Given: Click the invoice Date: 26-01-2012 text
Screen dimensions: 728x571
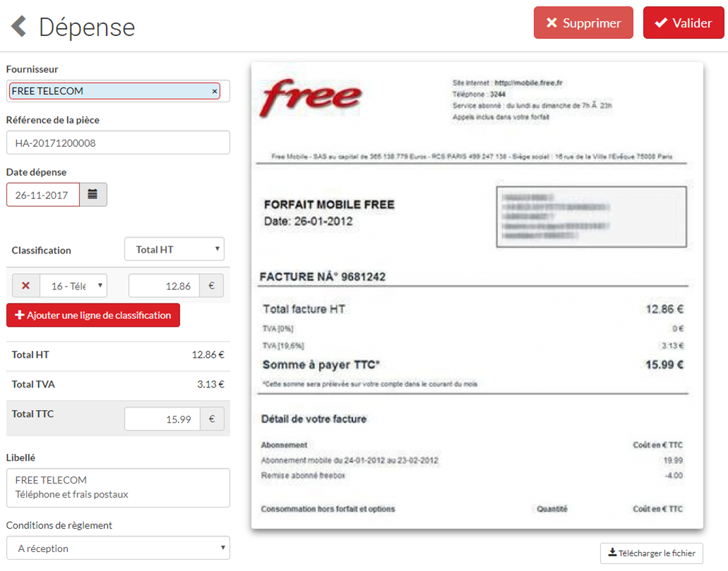Looking at the screenshot, I should pos(309,222).
